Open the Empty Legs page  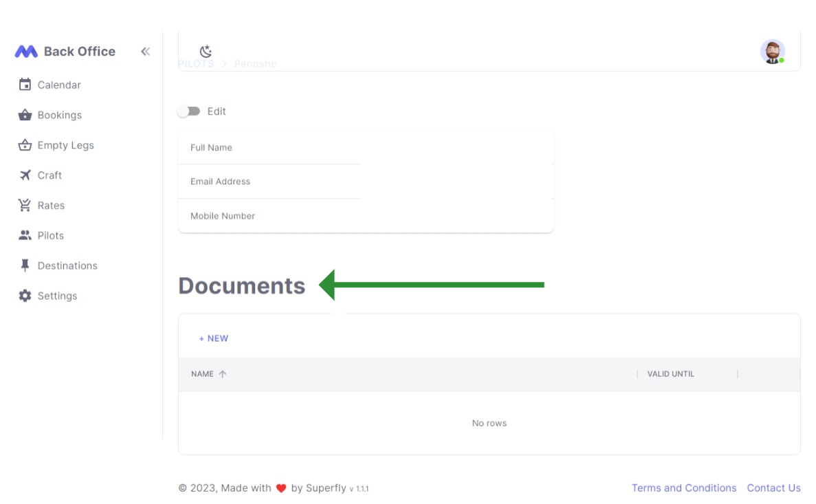click(65, 145)
